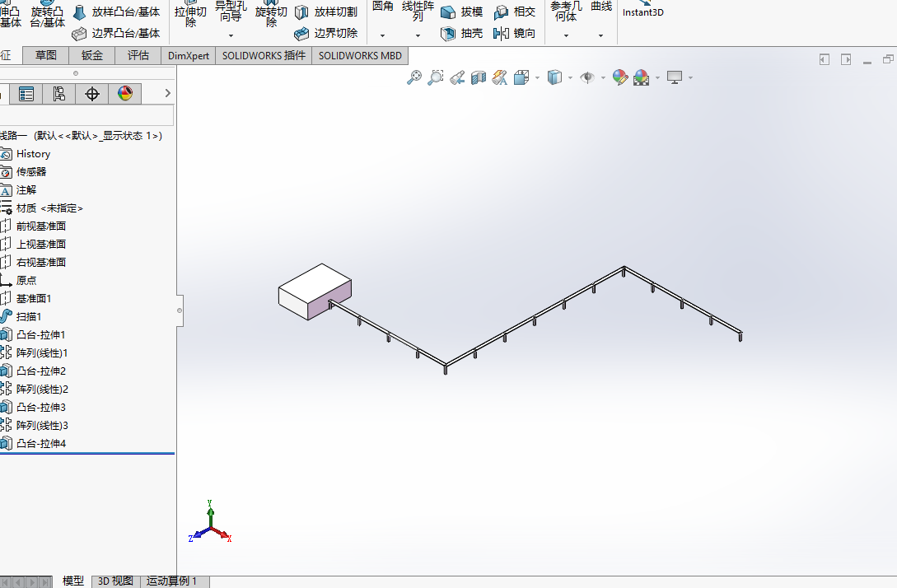The height and width of the screenshot is (588, 897).
Task: Open the 线性阵列 pattern dropdown arrow
Action: pos(418,35)
